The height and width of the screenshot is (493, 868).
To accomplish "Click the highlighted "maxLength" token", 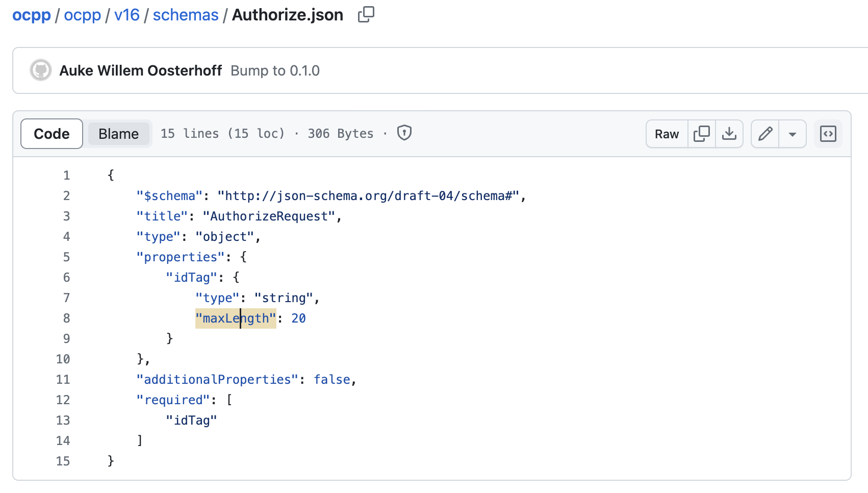I will [236, 318].
